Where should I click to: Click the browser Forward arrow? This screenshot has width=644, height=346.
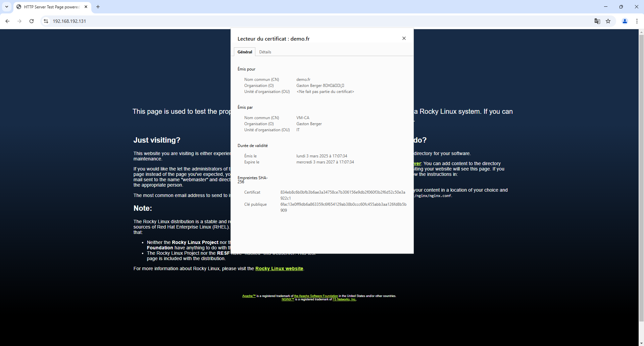pyautogui.click(x=19, y=21)
